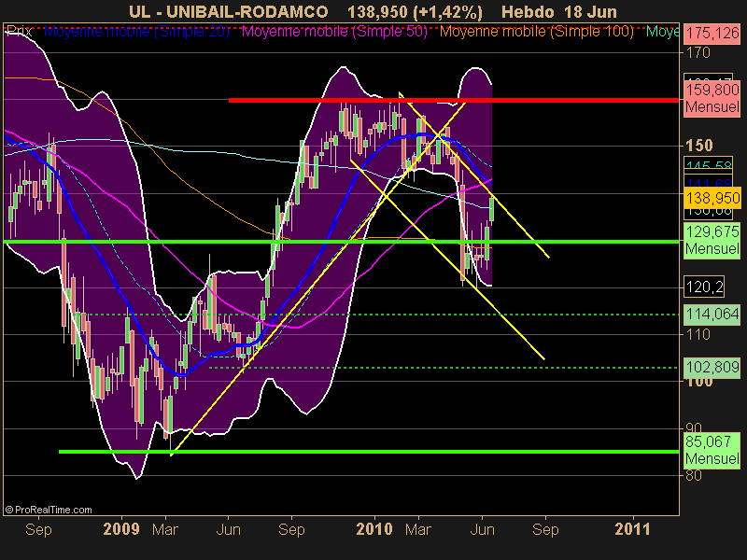Select Moyenne mobile (Simple 20) legend entry
The image size is (747, 560).
point(136,32)
